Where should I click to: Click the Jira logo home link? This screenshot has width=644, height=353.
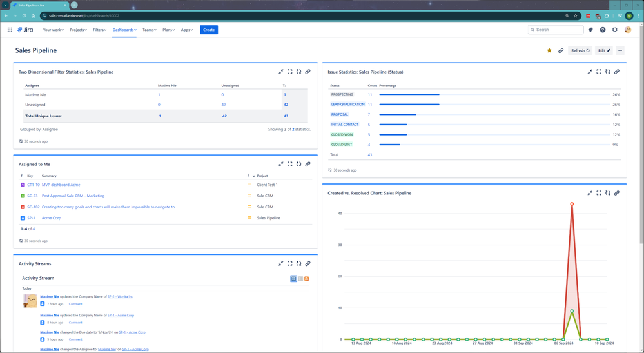[x=24, y=30]
